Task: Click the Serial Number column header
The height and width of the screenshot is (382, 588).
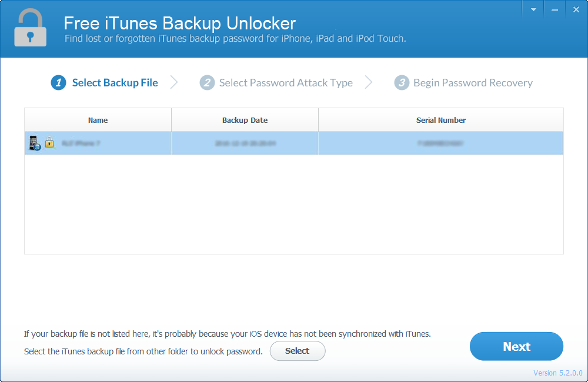Action: 441,120
